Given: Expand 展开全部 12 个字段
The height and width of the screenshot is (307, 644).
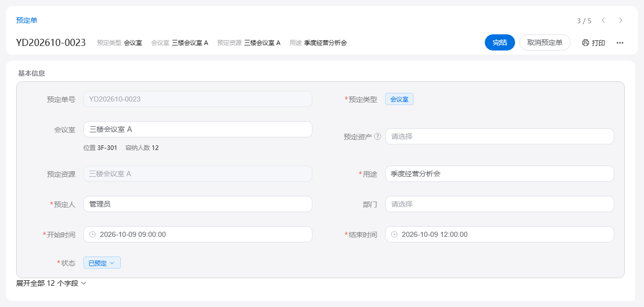Looking at the screenshot, I should tap(52, 283).
